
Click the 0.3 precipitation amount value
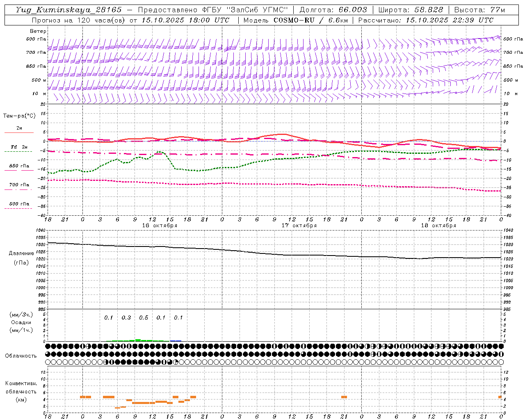[126, 317]
